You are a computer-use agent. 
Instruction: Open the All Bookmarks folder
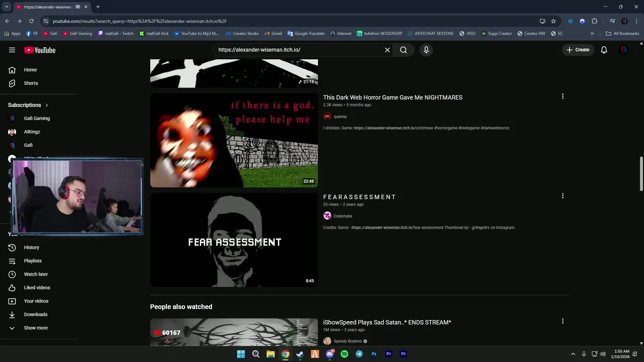tap(622, 34)
